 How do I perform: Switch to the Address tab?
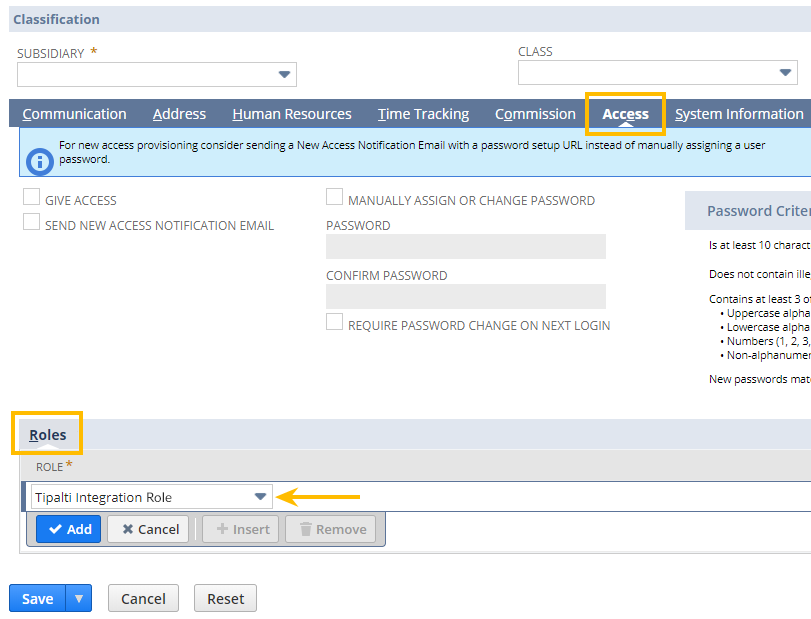coord(179,114)
